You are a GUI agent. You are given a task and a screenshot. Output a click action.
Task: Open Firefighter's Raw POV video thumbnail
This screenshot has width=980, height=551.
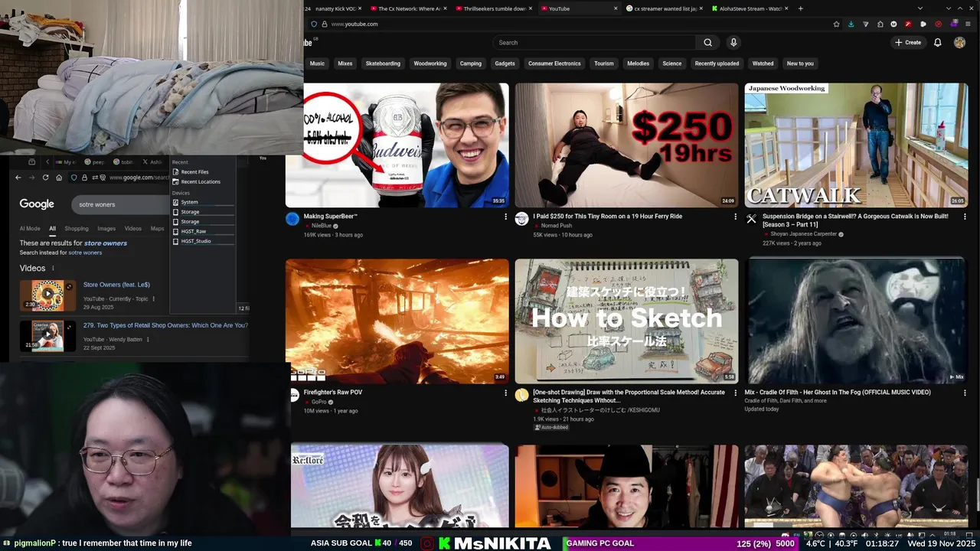(x=397, y=321)
